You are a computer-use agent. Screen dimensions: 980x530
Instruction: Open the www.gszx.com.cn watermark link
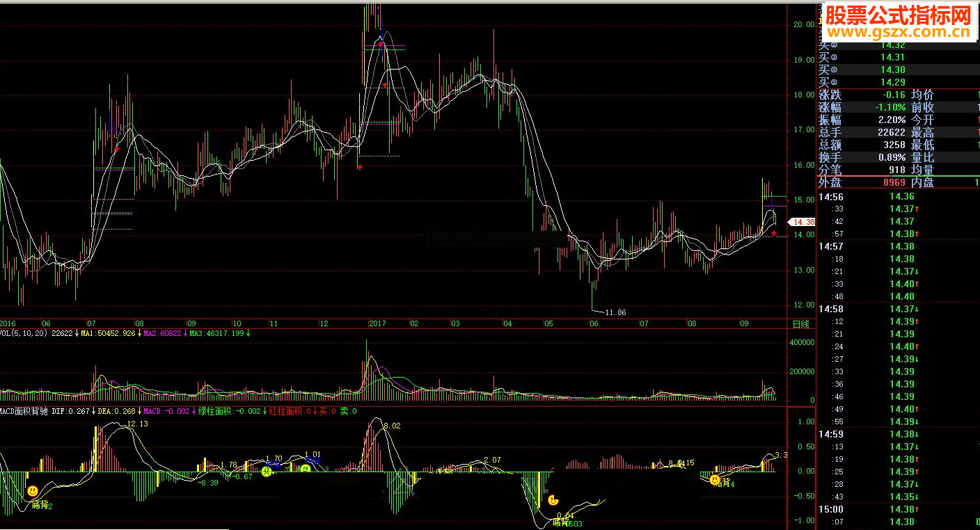899,33
